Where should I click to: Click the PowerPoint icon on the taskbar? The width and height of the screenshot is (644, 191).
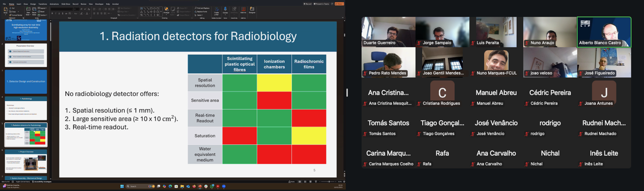[200, 186]
